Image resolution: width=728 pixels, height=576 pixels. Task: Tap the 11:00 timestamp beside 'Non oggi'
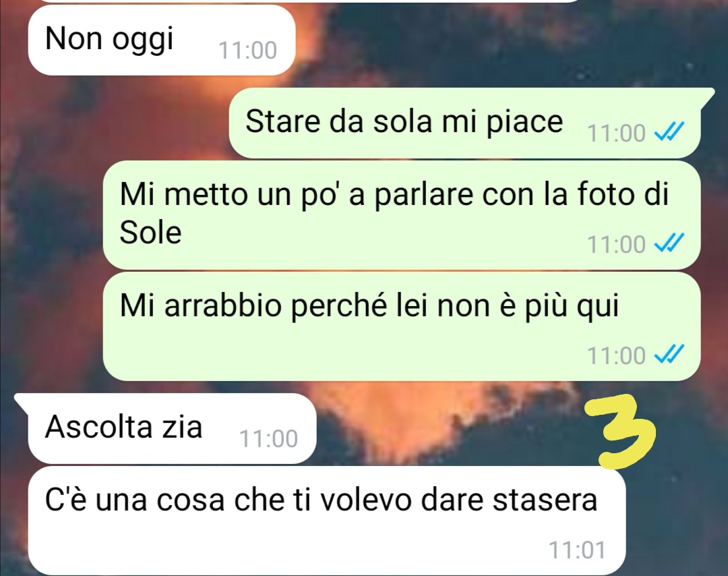(x=247, y=50)
